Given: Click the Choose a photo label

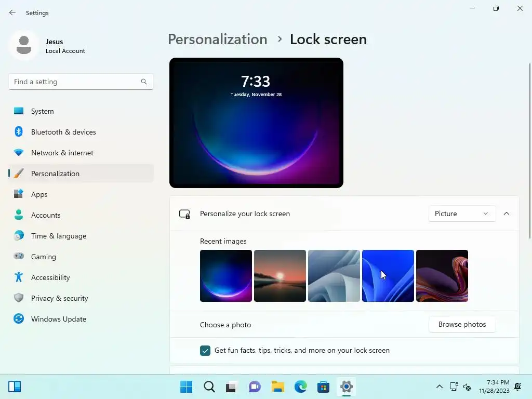Looking at the screenshot, I should click(225, 325).
